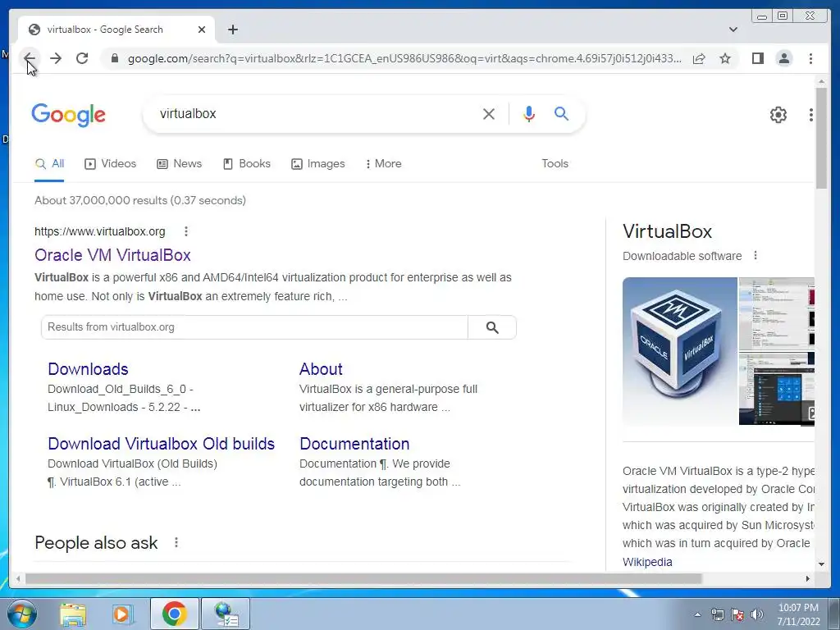The width and height of the screenshot is (840, 630).
Task: Clear the search box with the X icon
Action: tap(489, 113)
